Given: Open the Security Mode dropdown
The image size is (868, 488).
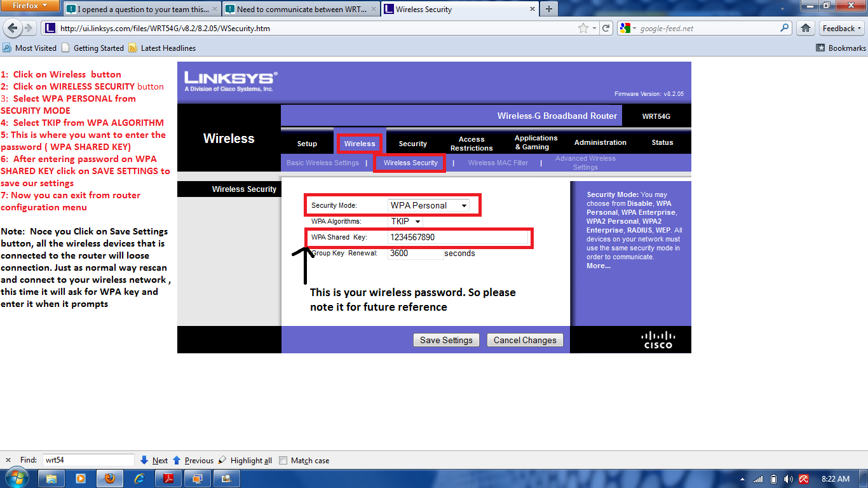Looking at the screenshot, I should pos(429,205).
